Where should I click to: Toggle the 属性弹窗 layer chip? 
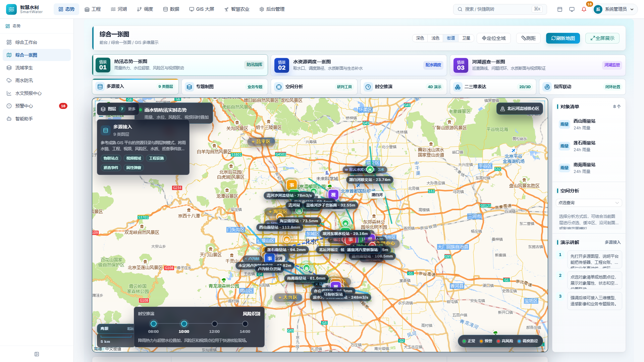pyautogui.click(x=133, y=168)
